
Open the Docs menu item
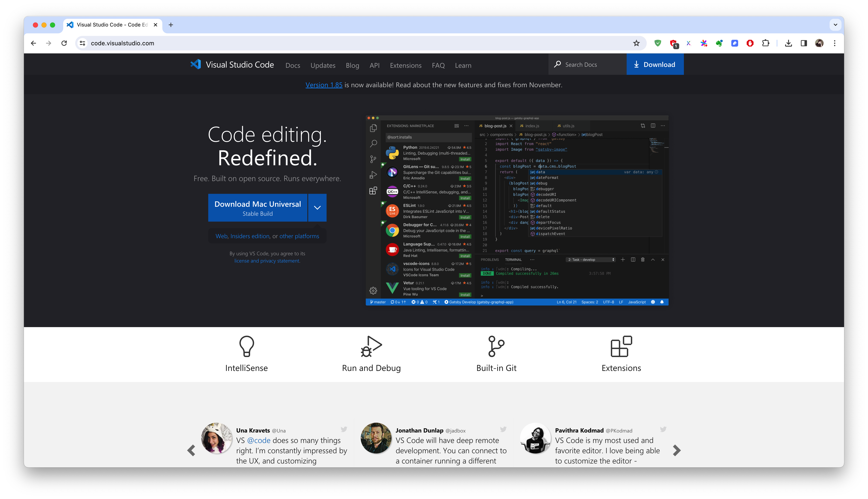(293, 65)
